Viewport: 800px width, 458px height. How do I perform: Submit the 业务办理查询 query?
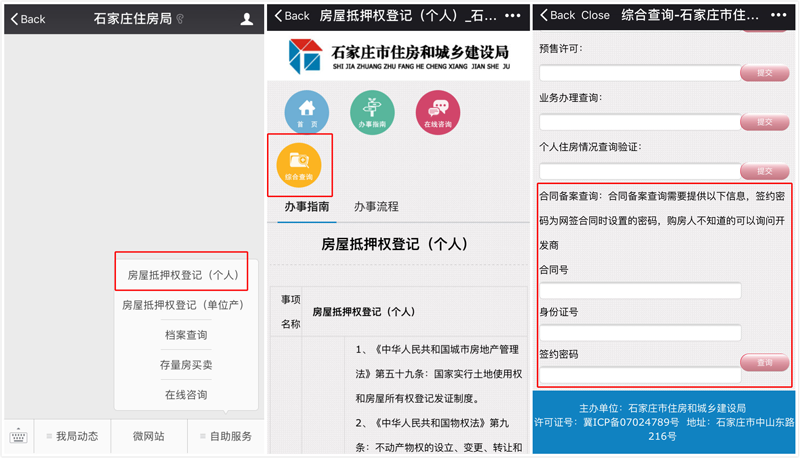coord(765,122)
